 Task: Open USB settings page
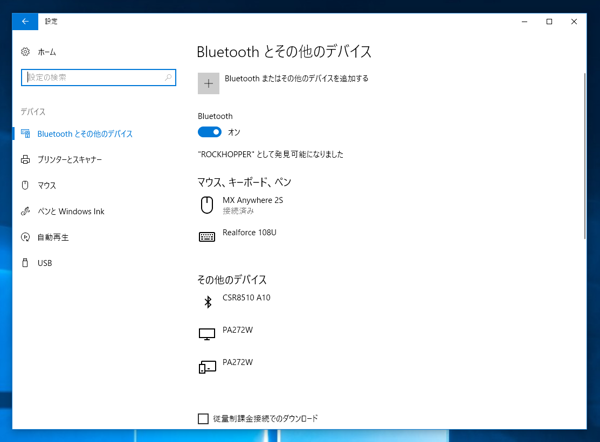click(x=45, y=263)
